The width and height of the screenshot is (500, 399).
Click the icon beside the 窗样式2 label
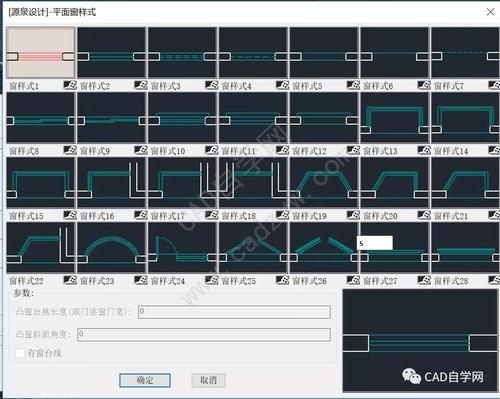click(x=141, y=85)
